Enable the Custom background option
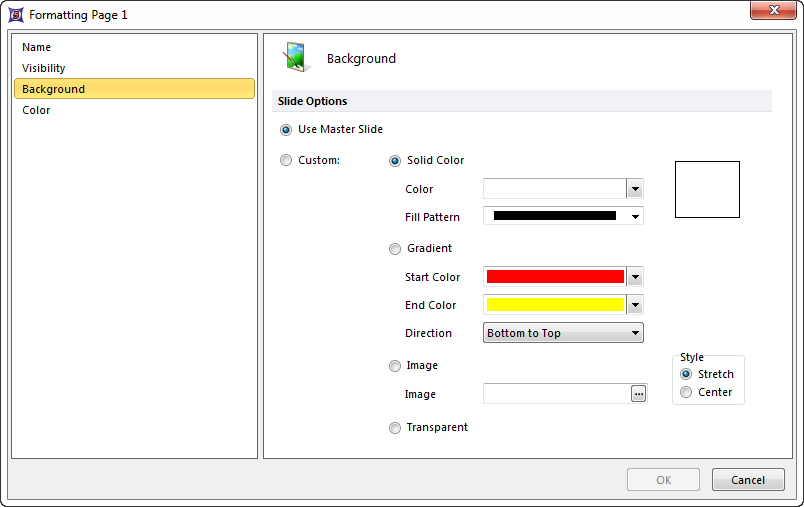The height and width of the screenshot is (507, 804). [x=287, y=160]
